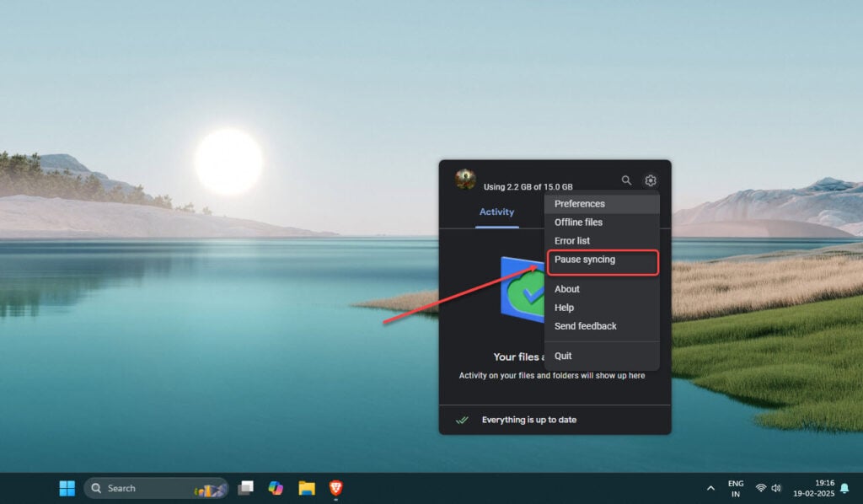This screenshot has width=863, height=504.
Task: Open the About menu entry
Action: (602, 289)
